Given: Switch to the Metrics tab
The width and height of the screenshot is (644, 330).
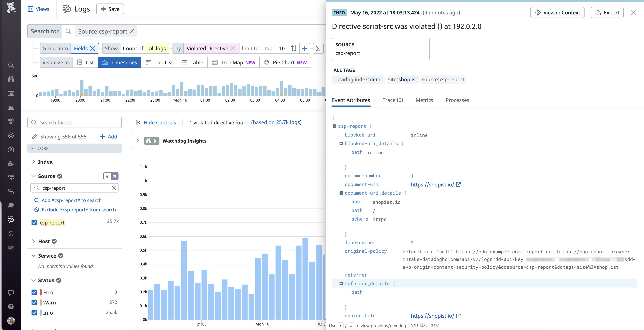Looking at the screenshot, I should [424, 100].
